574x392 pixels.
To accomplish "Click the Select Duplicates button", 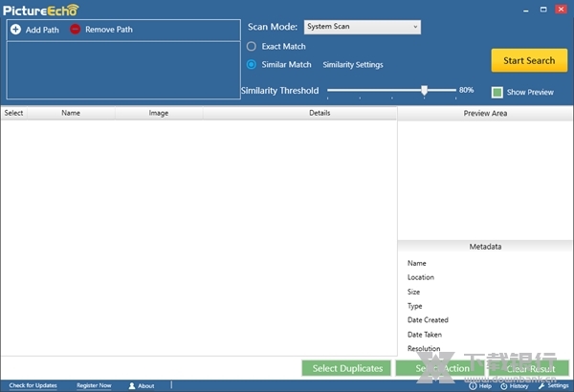I will pyautogui.click(x=347, y=368).
